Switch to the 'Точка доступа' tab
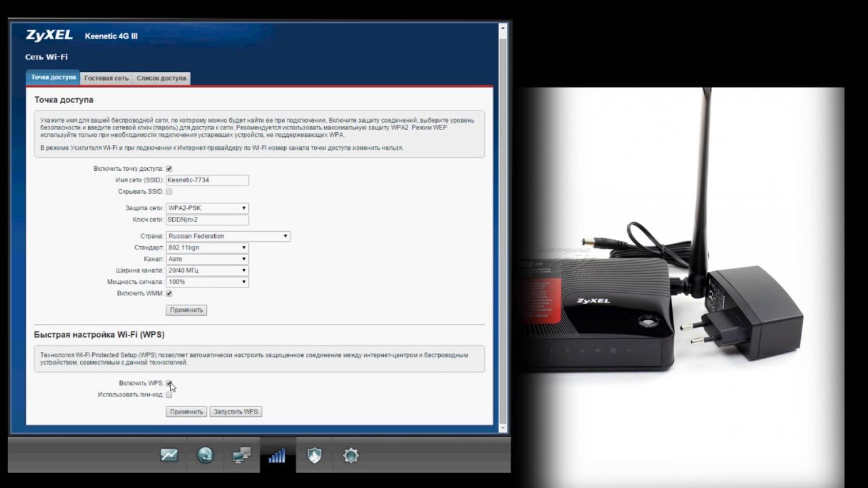This screenshot has width=868, height=488. [x=53, y=77]
